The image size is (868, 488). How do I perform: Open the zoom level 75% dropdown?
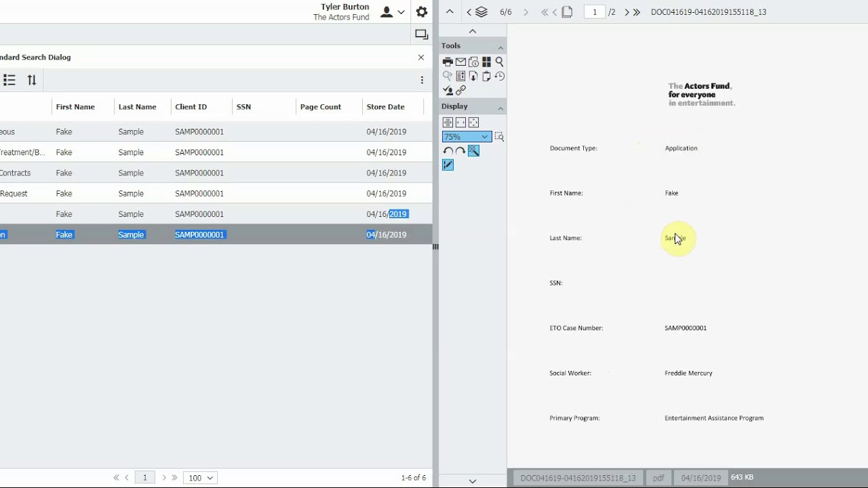click(467, 137)
